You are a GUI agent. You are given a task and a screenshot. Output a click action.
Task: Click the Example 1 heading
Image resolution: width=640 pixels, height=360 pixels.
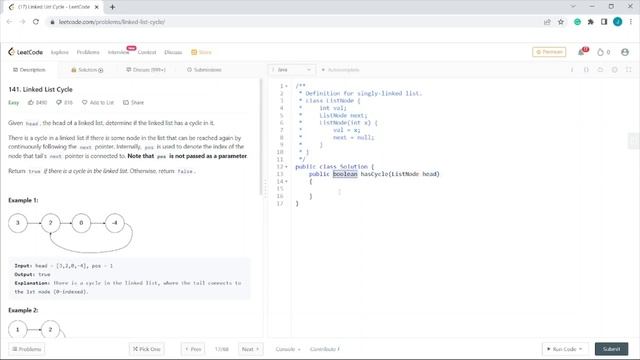[x=23, y=200]
